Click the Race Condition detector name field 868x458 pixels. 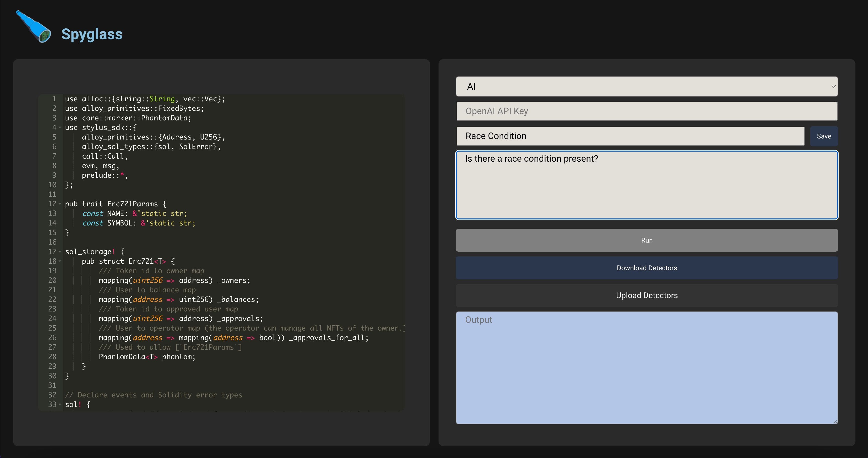click(631, 136)
